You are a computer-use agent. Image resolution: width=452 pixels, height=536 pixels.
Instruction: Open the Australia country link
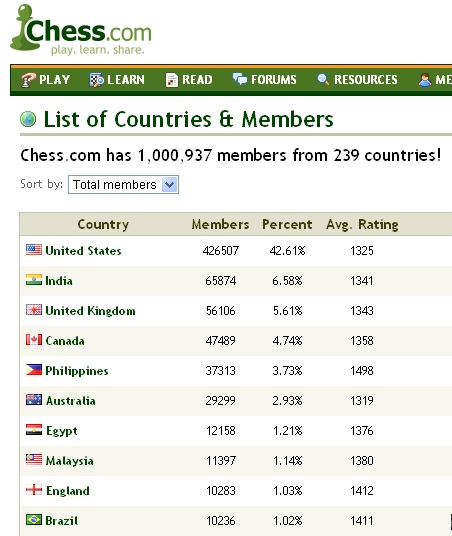click(71, 400)
